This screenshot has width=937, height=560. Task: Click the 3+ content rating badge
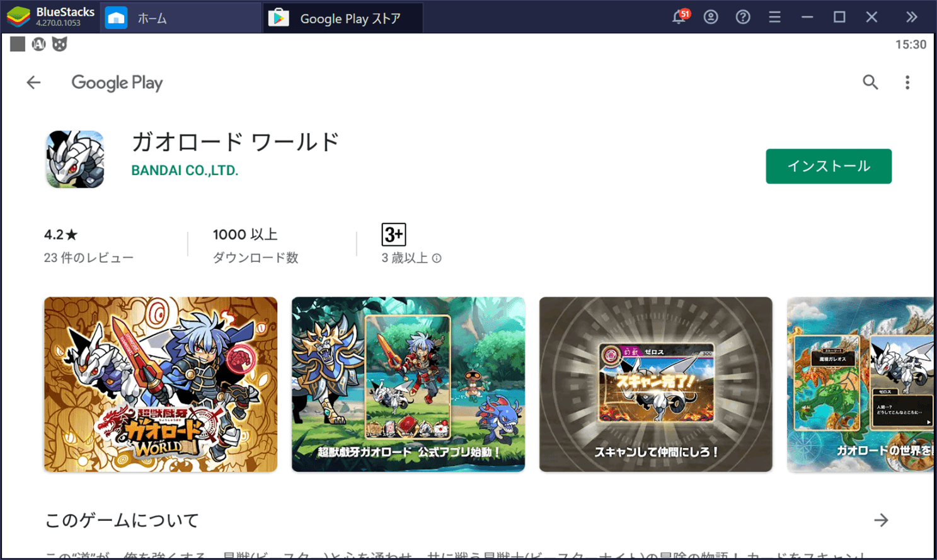point(394,235)
